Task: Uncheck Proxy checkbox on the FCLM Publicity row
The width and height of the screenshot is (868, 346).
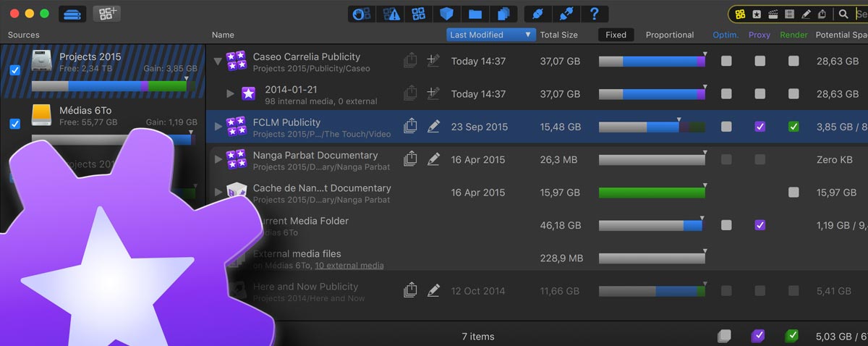Action: 759,127
